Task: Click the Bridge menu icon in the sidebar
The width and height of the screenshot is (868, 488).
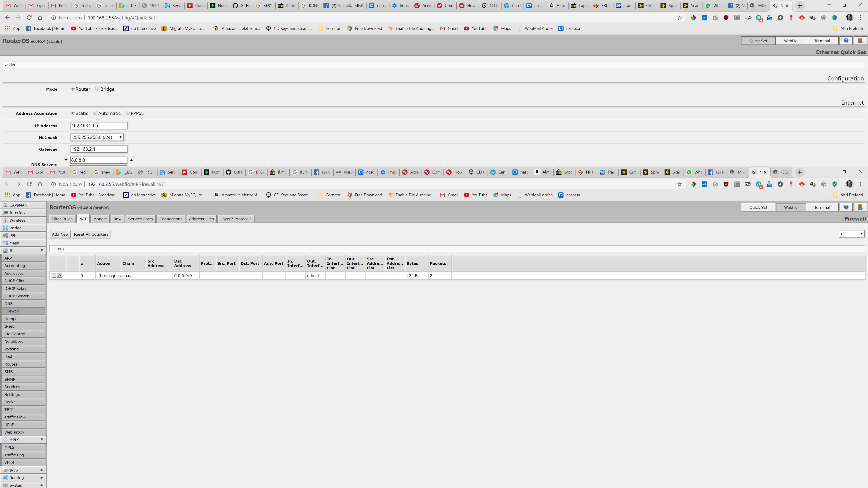Action: point(5,228)
